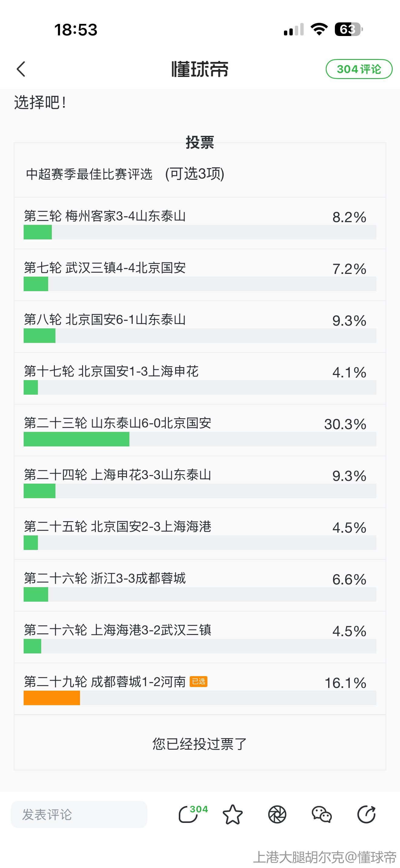Type in the 发表评论 comment field
Image resolution: width=400 pixels, height=868 pixels.
79,814
